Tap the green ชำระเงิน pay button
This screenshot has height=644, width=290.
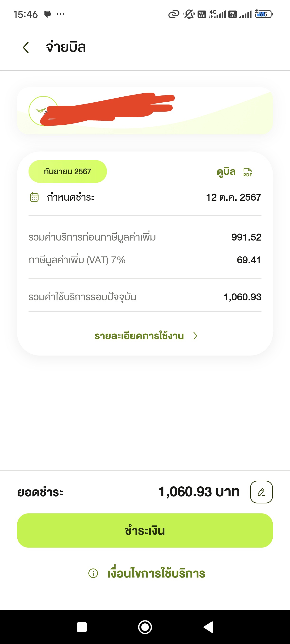(x=145, y=530)
